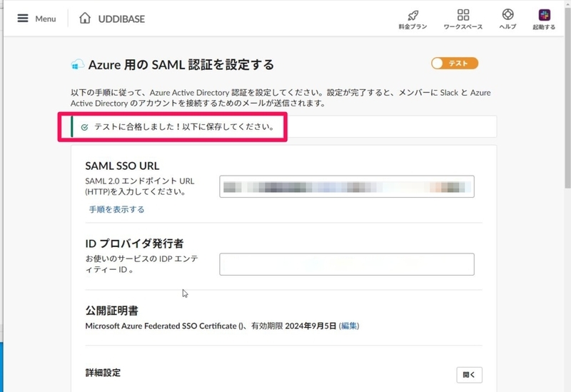Click the SAML SSO URL input field
This screenshot has width=571, height=392.
(x=347, y=186)
